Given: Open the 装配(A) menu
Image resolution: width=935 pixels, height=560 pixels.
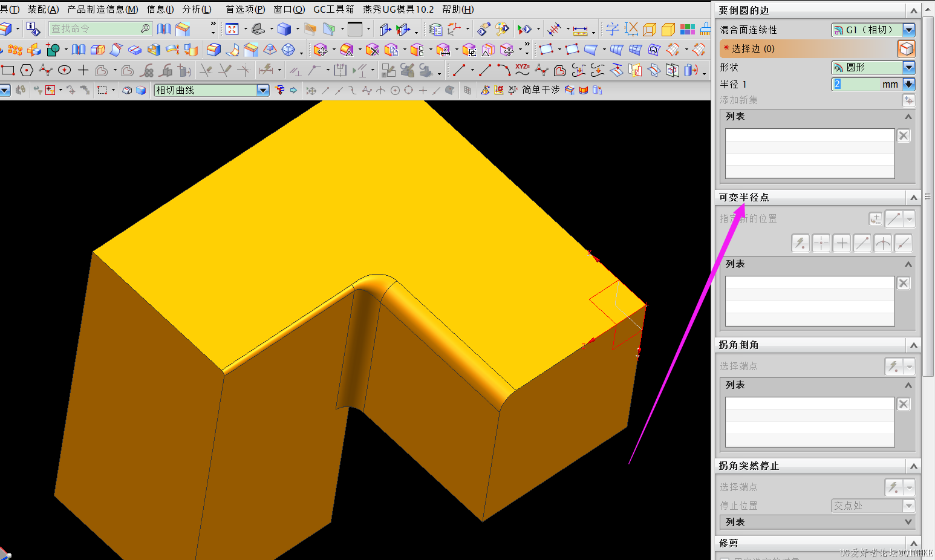Looking at the screenshot, I should [x=44, y=10].
